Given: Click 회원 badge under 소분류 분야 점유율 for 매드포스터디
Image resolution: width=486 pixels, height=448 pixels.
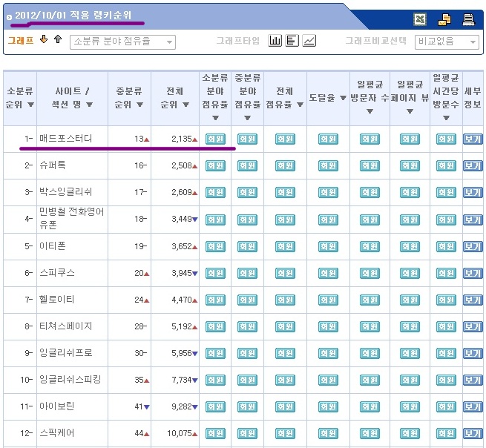Looking at the screenshot, I should coord(215,139).
